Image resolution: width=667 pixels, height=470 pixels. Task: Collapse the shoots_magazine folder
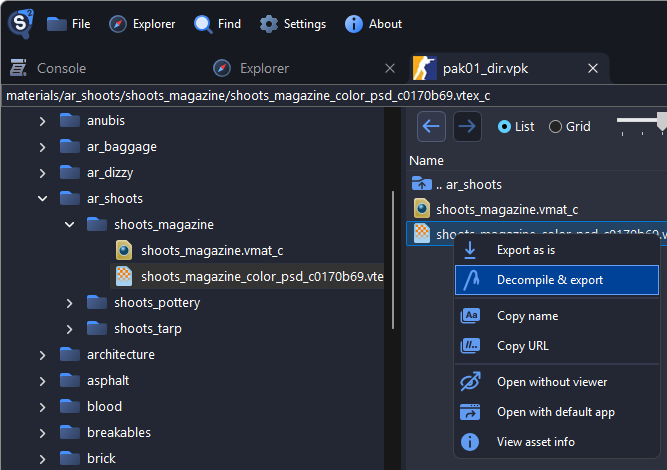(69, 225)
